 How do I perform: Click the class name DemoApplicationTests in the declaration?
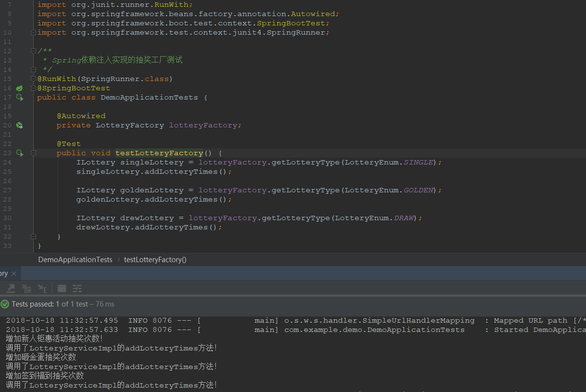(x=149, y=98)
